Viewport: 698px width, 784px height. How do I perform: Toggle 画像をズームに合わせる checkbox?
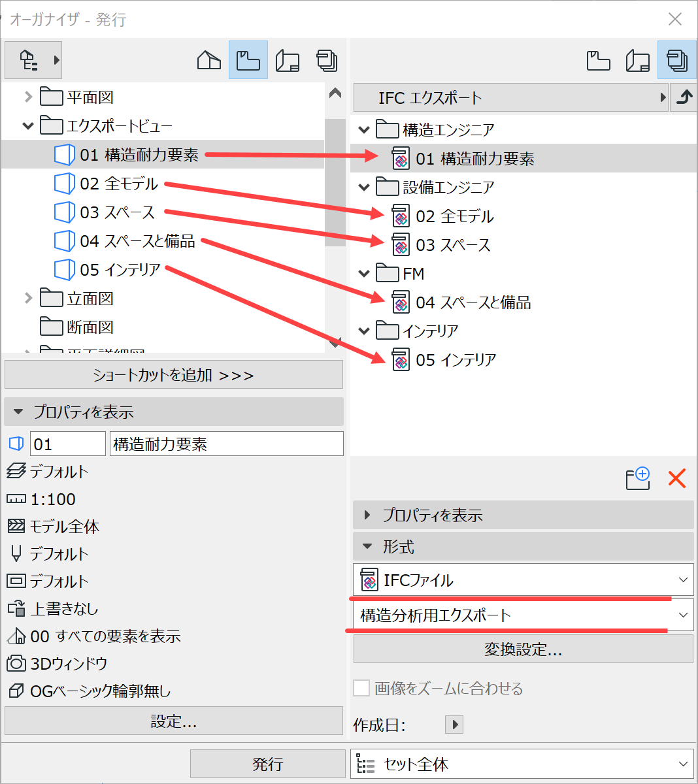(x=361, y=688)
